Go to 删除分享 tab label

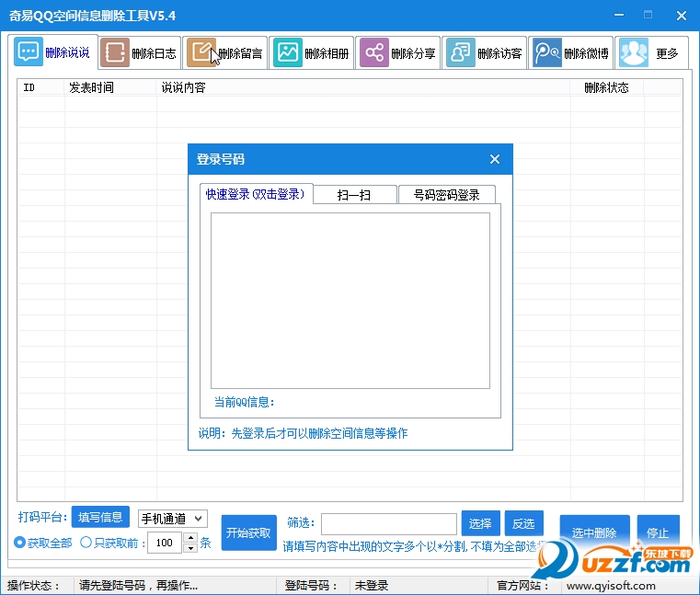[413, 54]
